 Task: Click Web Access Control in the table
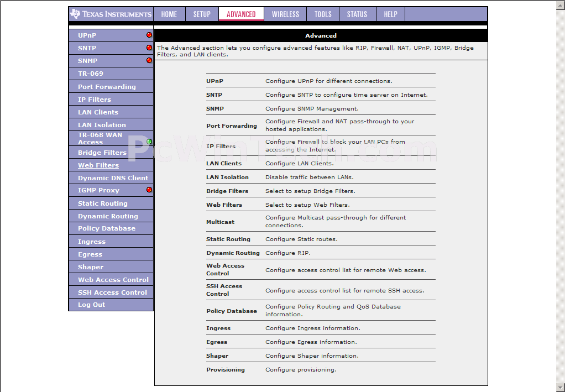pos(225,269)
